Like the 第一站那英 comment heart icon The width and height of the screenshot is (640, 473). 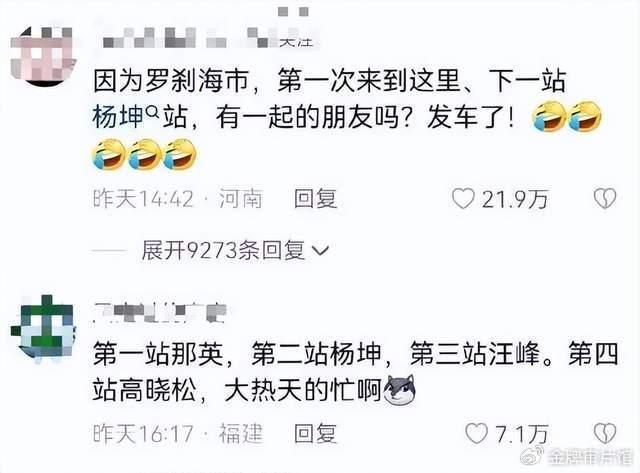click(x=476, y=433)
